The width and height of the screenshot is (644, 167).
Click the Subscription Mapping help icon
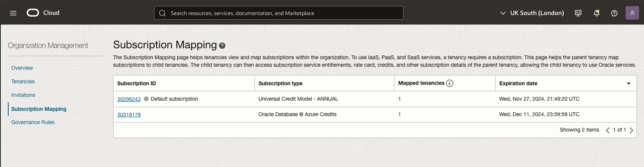222,46
